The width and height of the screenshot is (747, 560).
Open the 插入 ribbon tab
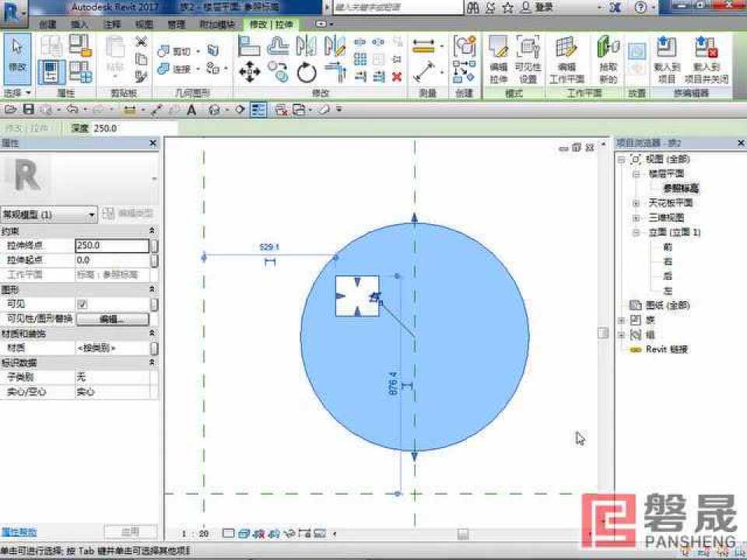(x=79, y=24)
